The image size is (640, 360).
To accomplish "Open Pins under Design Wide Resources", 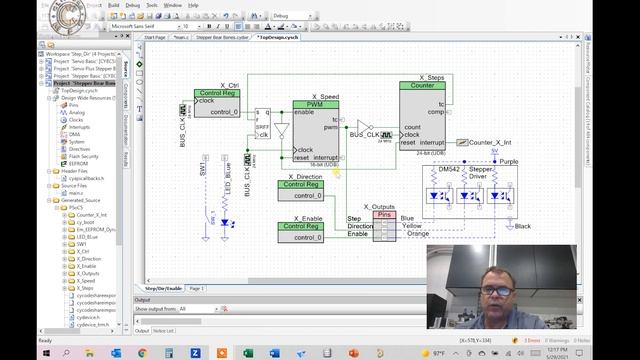I will coord(73,105).
